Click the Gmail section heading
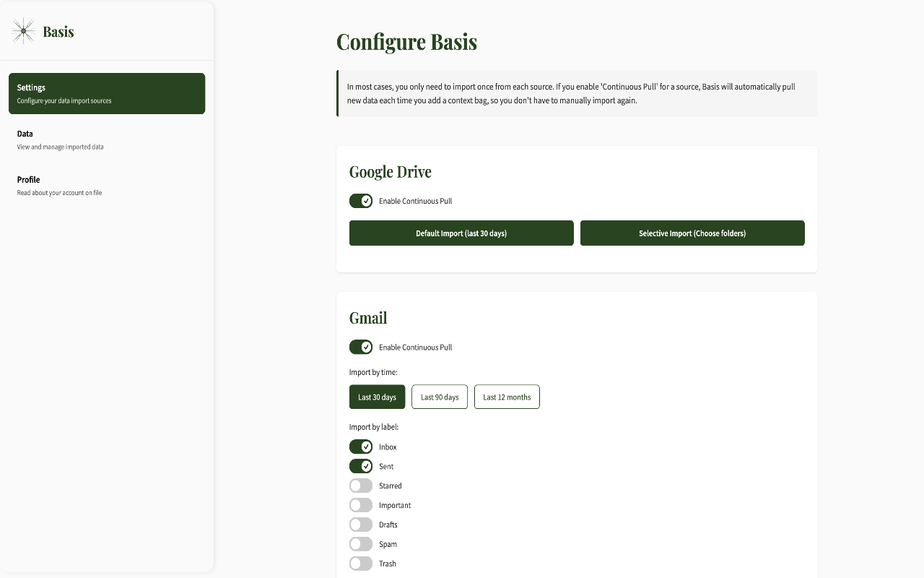 pyautogui.click(x=368, y=318)
